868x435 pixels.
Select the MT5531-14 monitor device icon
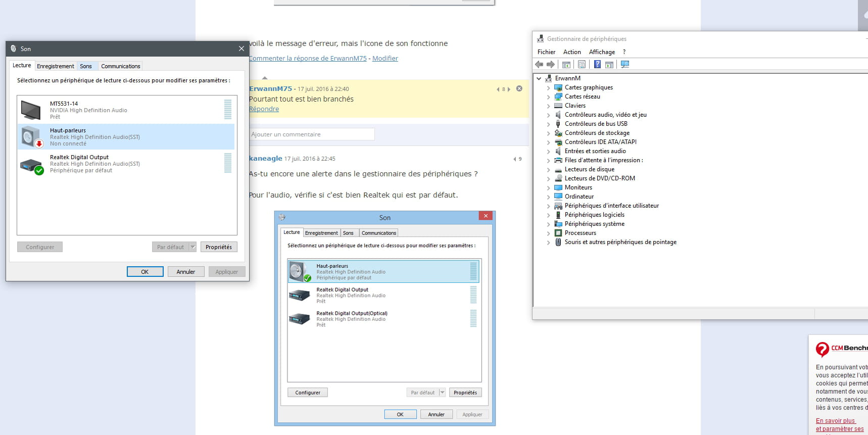coord(31,110)
